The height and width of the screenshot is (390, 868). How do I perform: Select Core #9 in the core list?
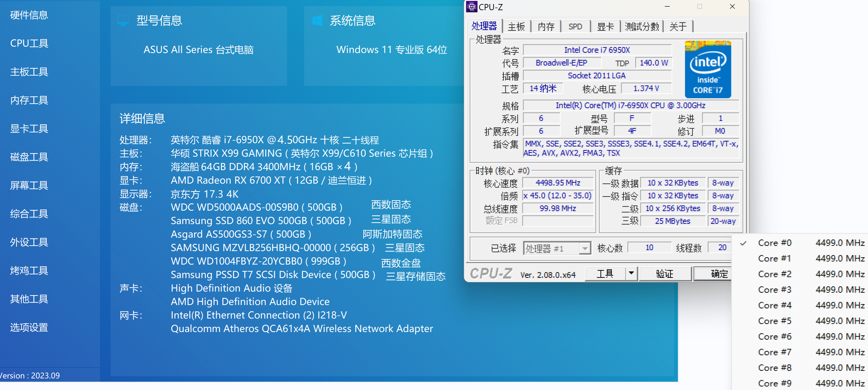pos(800,383)
